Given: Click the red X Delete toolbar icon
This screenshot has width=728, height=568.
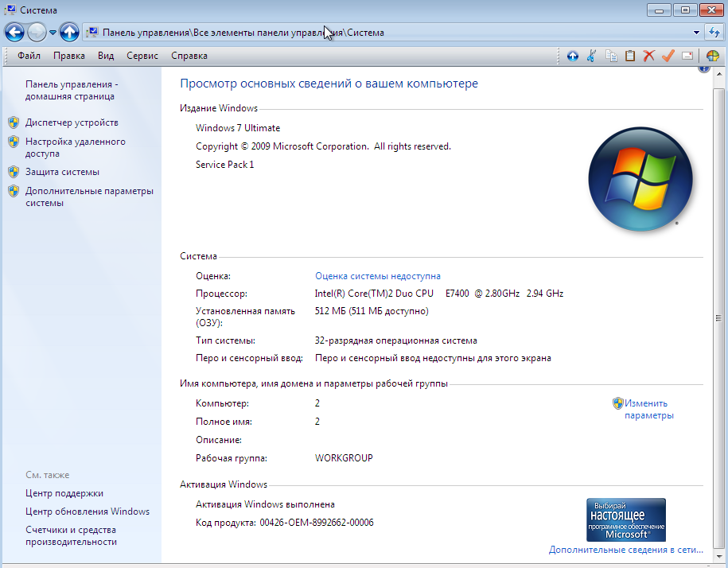Looking at the screenshot, I should [x=648, y=56].
